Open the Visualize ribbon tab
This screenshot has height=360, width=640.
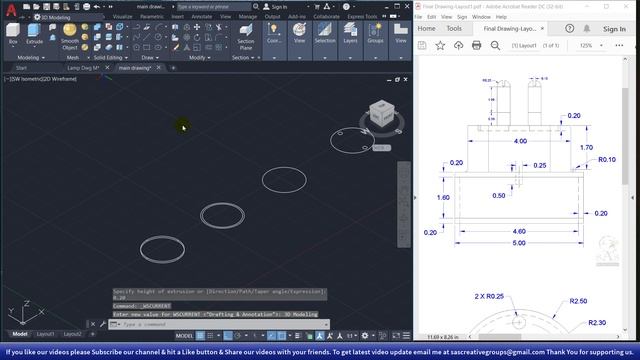pos(122,17)
